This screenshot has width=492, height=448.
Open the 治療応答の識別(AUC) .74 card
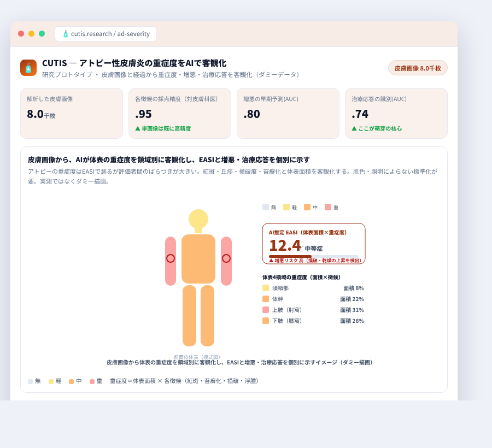point(396,113)
